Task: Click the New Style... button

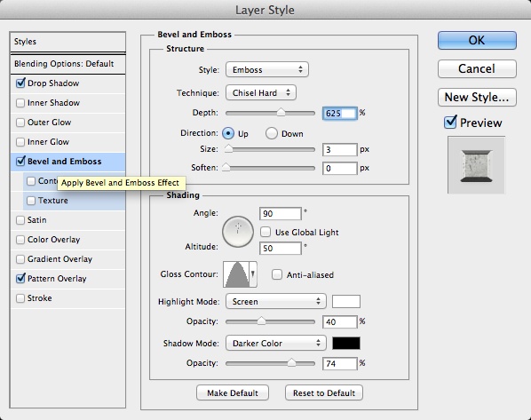Action: 477,97
